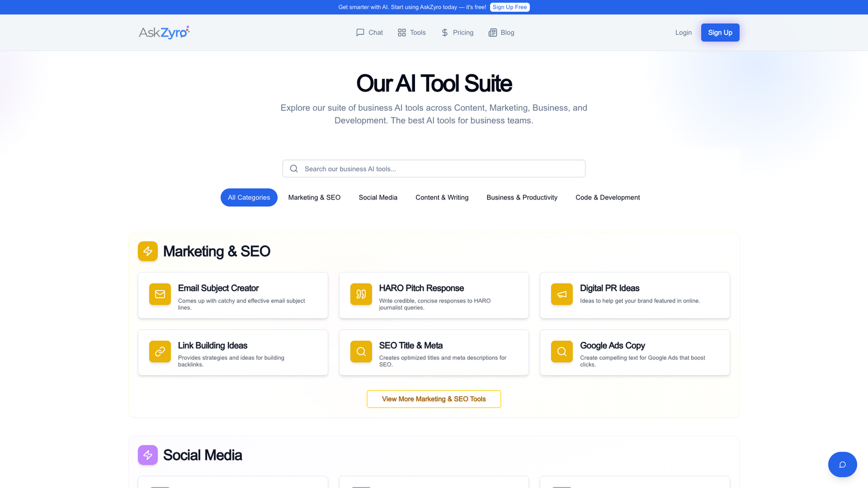
Task: Click 'Create compelling text for Google Ads' description
Action: coord(642,361)
